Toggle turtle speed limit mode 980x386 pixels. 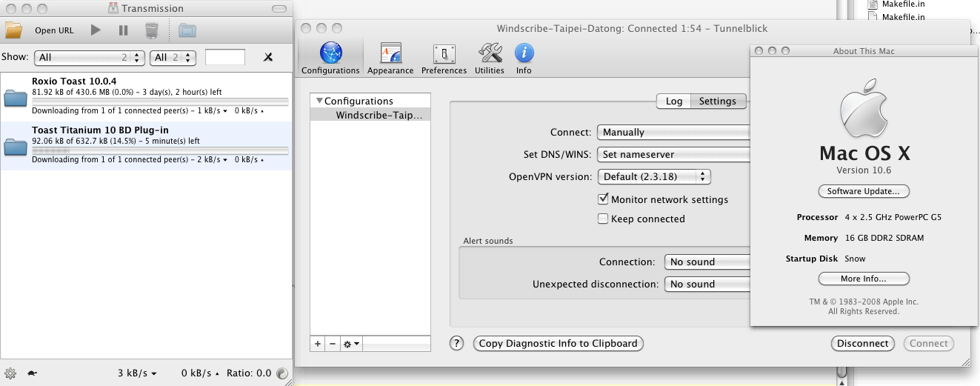click(33, 373)
